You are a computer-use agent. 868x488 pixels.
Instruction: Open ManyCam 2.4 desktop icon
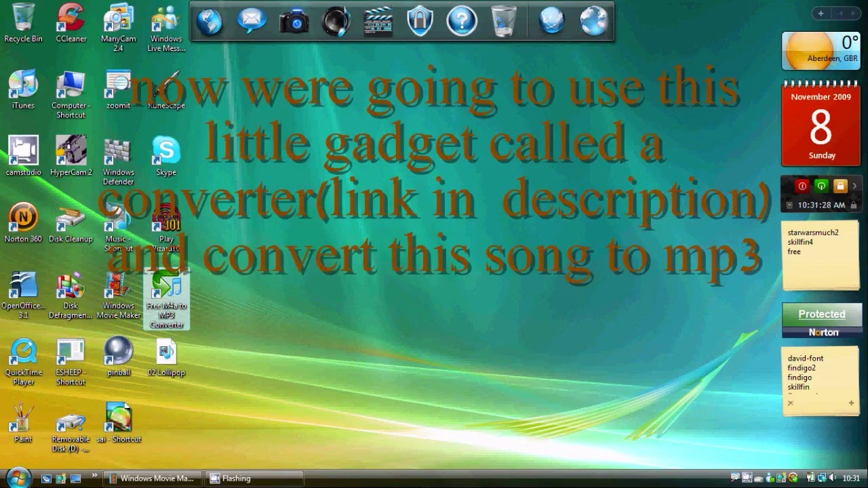[x=118, y=28]
